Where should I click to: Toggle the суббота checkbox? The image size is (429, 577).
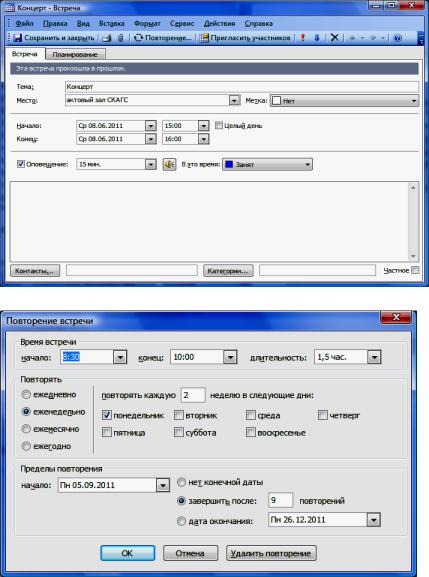tap(179, 432)
